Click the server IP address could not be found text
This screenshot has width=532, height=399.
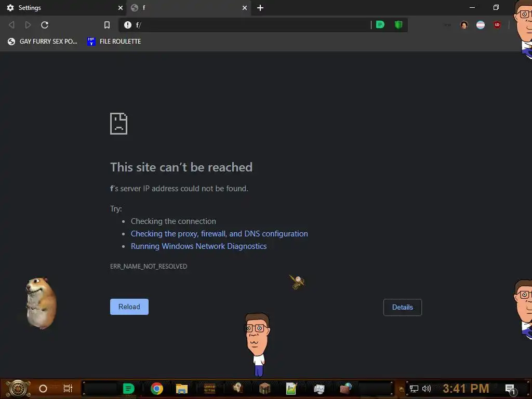point(179,189)
